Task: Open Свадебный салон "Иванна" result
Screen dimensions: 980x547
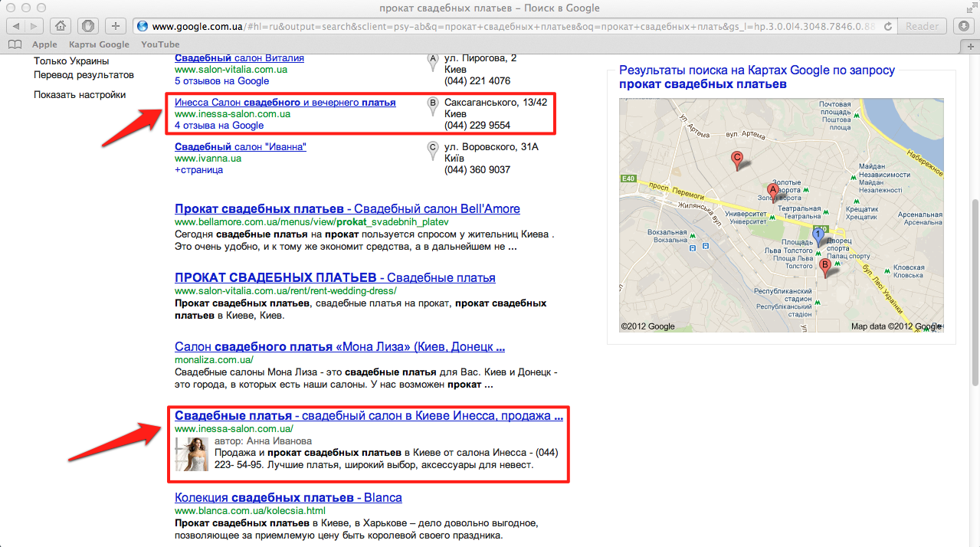Action: click(x=241, y=147)
